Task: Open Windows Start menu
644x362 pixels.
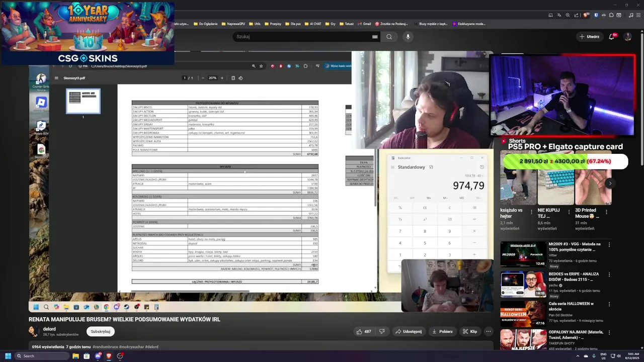Action: click(8, 356)
